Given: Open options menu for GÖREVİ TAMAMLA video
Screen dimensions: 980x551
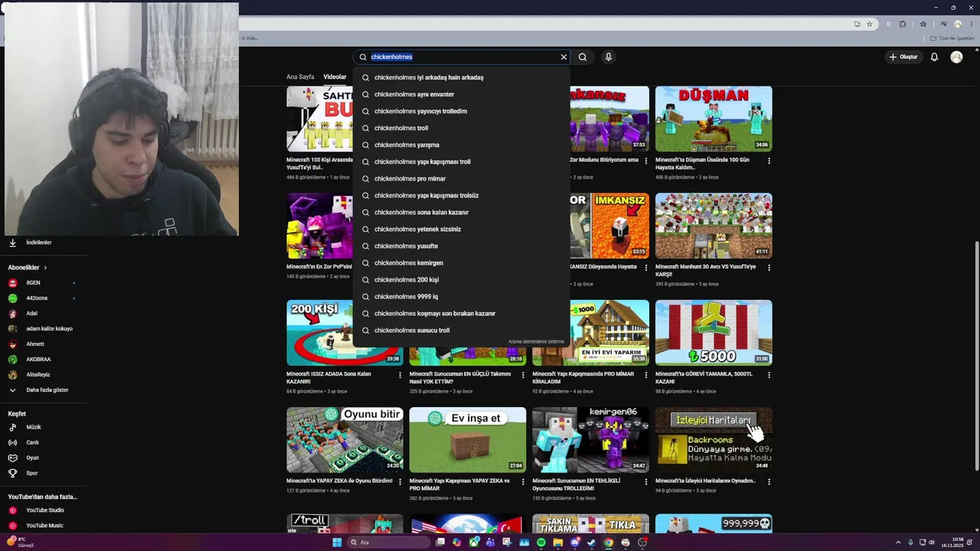Looking at the screenshot, I should 769,375.
